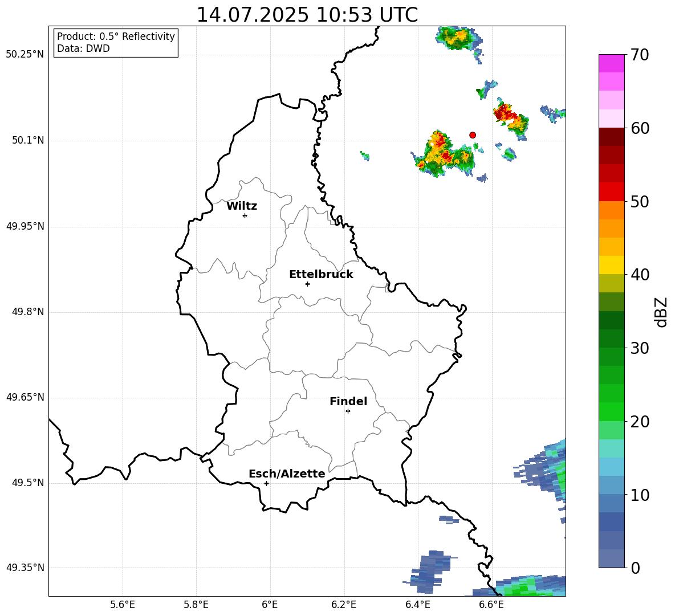The image size is (675, 616).
Task: Click the 49.8°N latitude label
Action: (28, 312)
